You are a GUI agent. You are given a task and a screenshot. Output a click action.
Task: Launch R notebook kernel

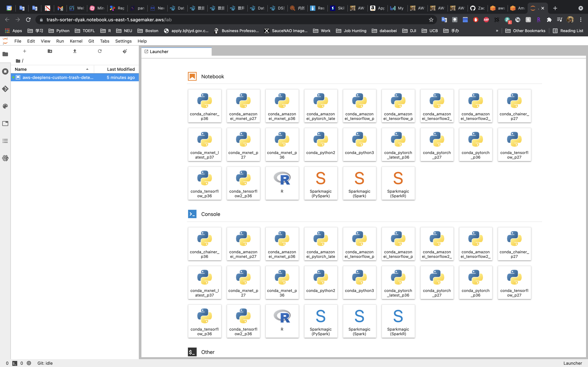pos(282,183)
